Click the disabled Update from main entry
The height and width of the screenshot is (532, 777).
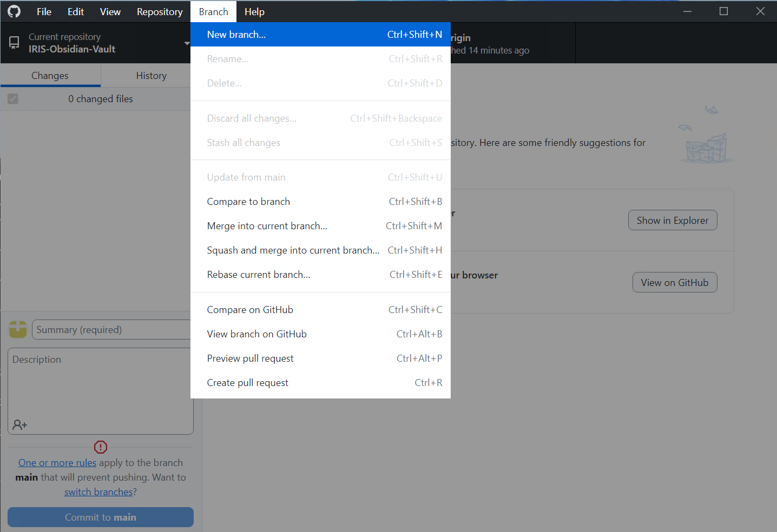[320, 177]
